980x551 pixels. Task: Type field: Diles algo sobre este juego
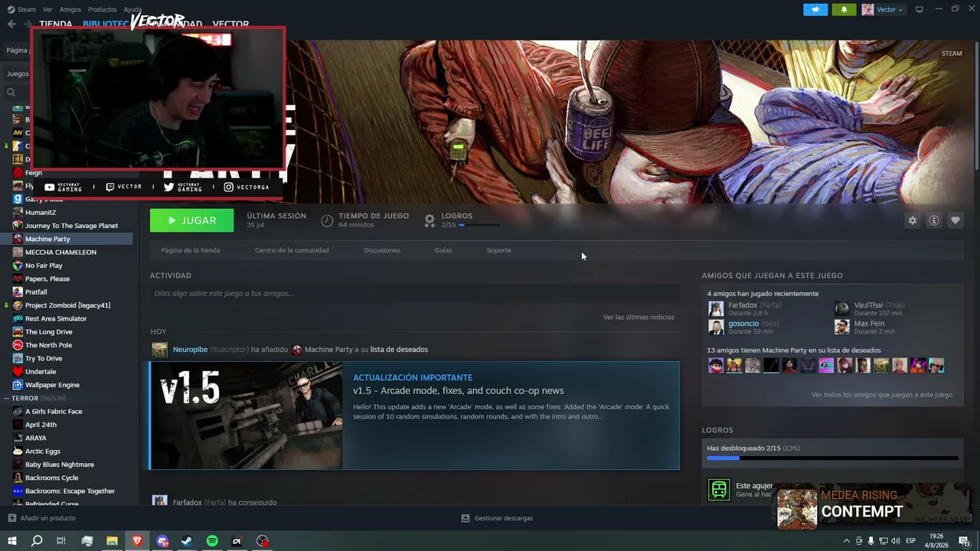414,293
